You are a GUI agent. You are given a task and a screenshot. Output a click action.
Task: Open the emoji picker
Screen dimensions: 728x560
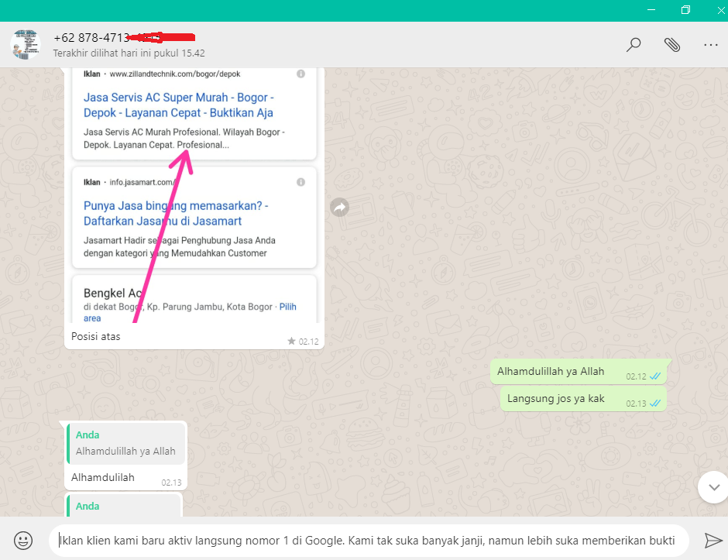coord(22,540)
